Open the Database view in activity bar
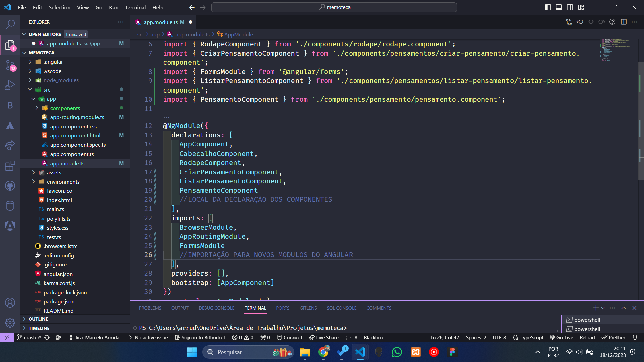 (x=10, y=206)
